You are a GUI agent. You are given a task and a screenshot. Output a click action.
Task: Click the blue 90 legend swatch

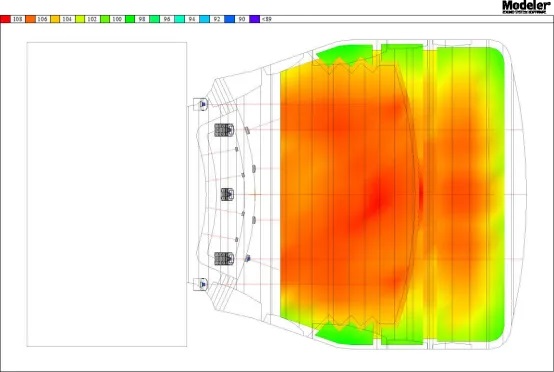pyautogui.click(x=230, y=19)
